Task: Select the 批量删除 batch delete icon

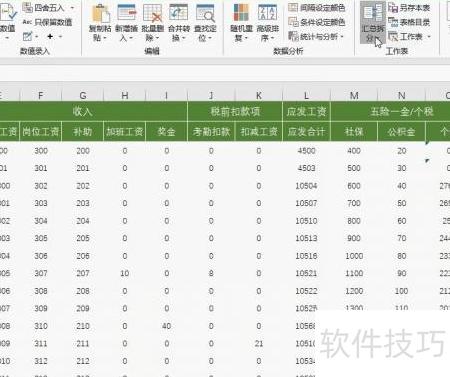Action: point(152,23)
